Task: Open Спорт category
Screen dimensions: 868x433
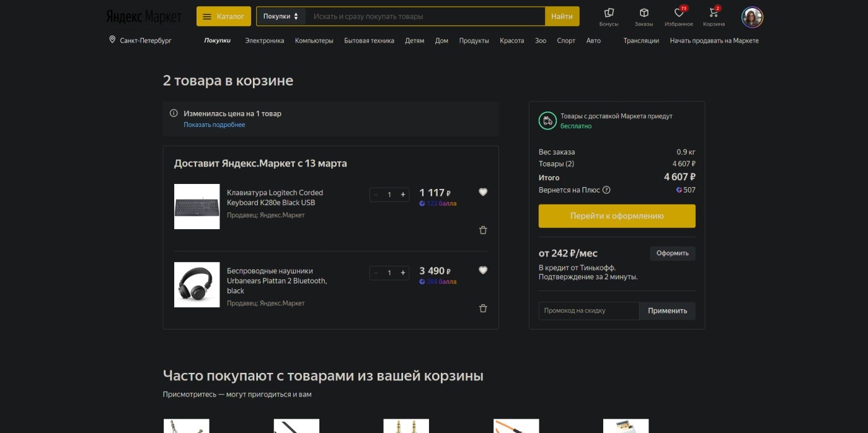Action: [x=566, y=40]
